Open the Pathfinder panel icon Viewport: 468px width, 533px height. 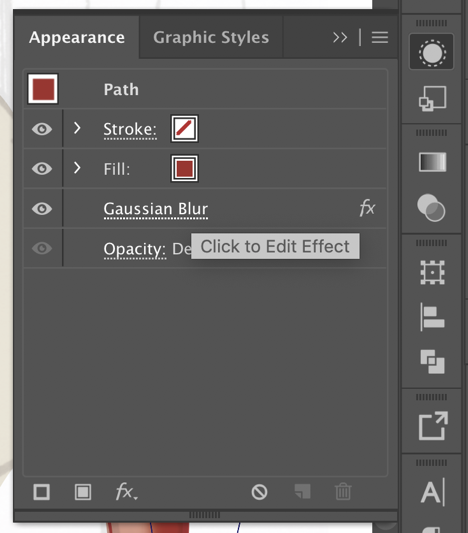[x=432, y=361]
